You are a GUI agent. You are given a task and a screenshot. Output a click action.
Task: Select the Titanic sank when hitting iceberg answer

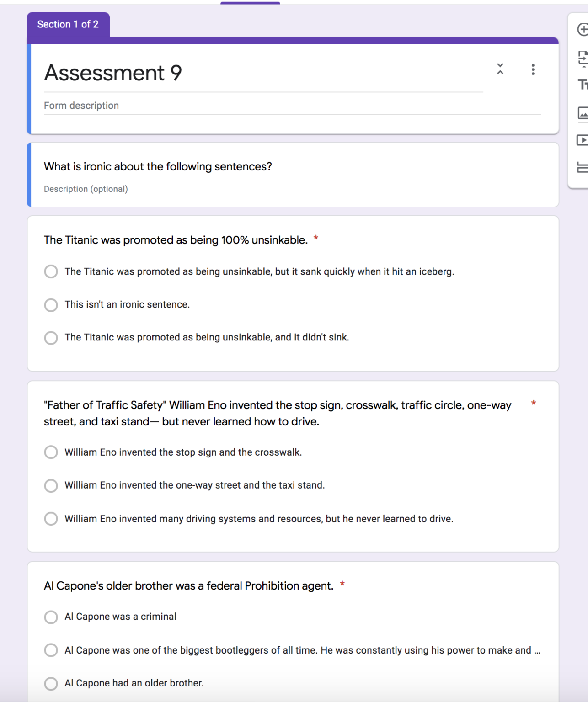tap(51, 271)
